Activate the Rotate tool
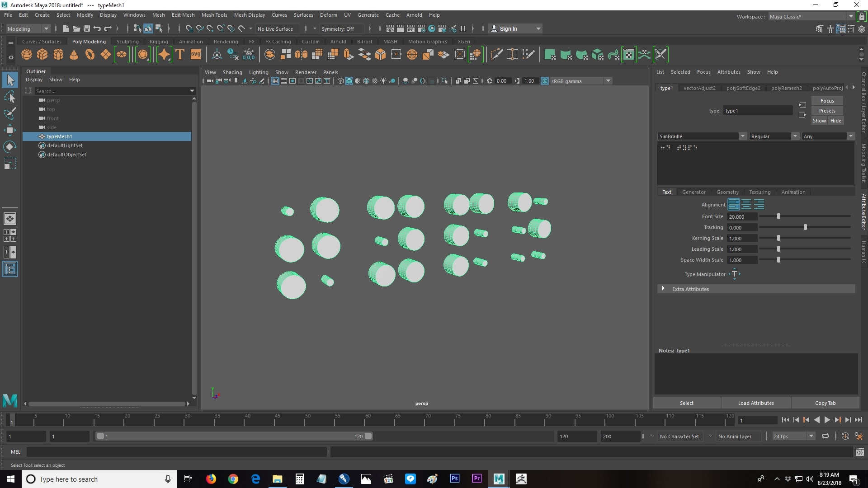Viewport: 868px width, 488px height. coord(10,147)
